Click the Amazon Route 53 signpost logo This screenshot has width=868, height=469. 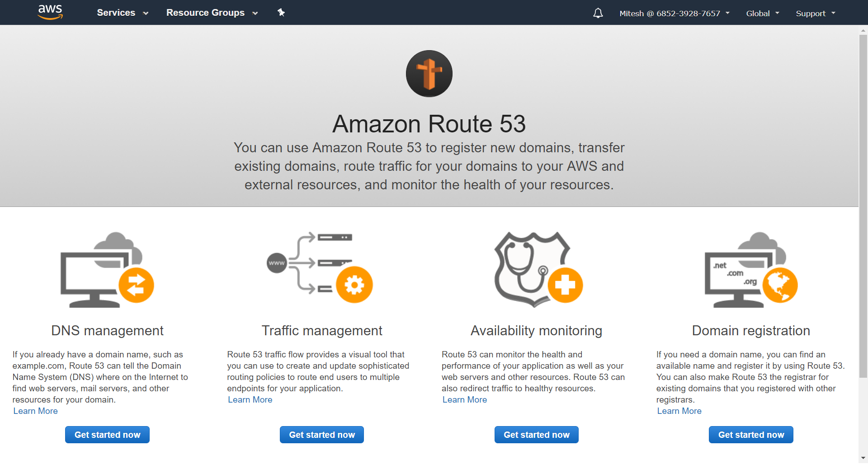[429, 74]
